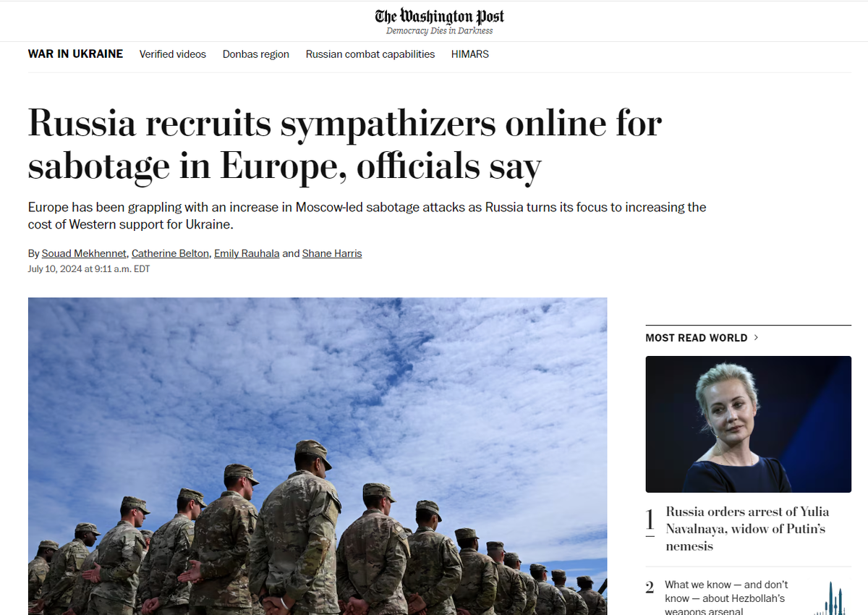
Task: Open The Washington Post logo homepage
Action: [x=439, y=16]
